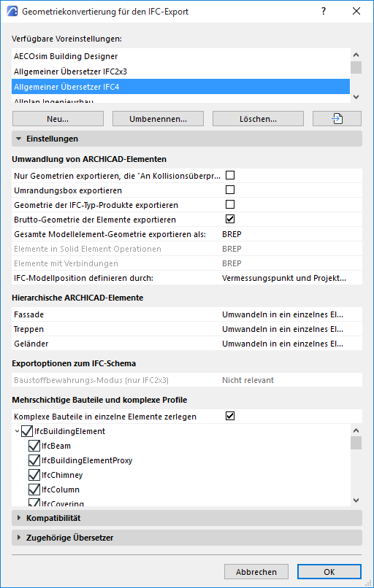The height and width of the screenshot is (588, 374).
Task: Click the Umbenennen... button
Action: (x=158, y=119)
